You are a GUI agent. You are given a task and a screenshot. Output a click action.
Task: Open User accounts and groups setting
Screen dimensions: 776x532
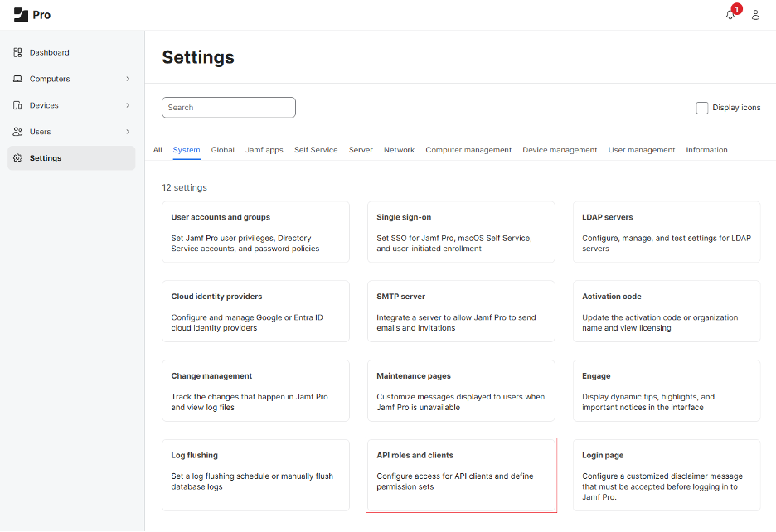[x=256, y=232]
